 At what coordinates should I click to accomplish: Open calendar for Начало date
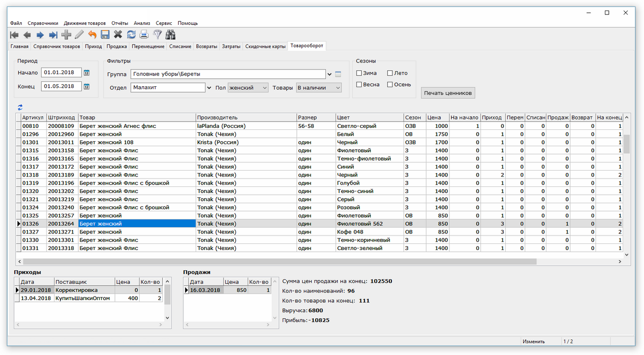tap(87, 73)
